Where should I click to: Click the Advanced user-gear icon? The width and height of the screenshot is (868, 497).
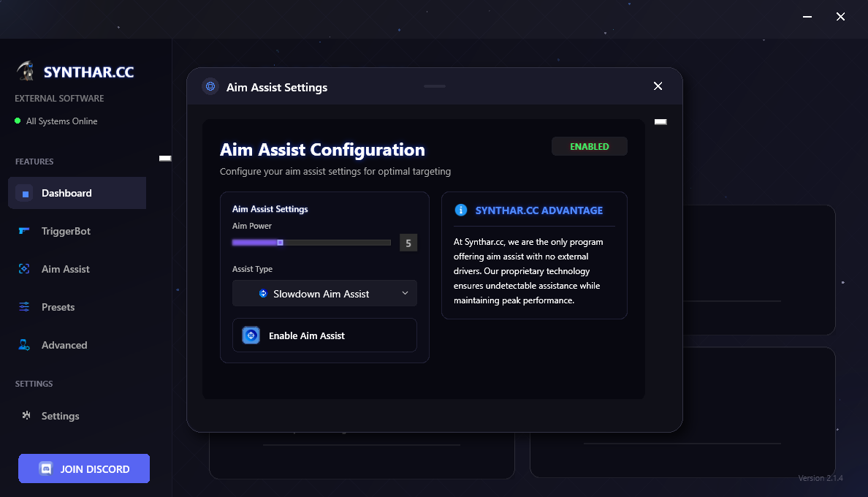point(25,345)
